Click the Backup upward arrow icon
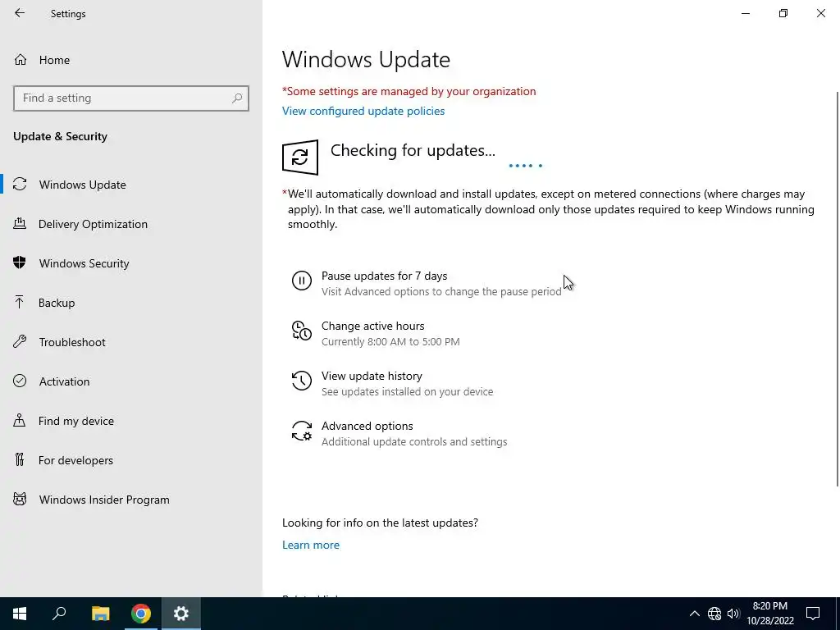This screenshot has width=840, height=630. click(x=20, y=302)
